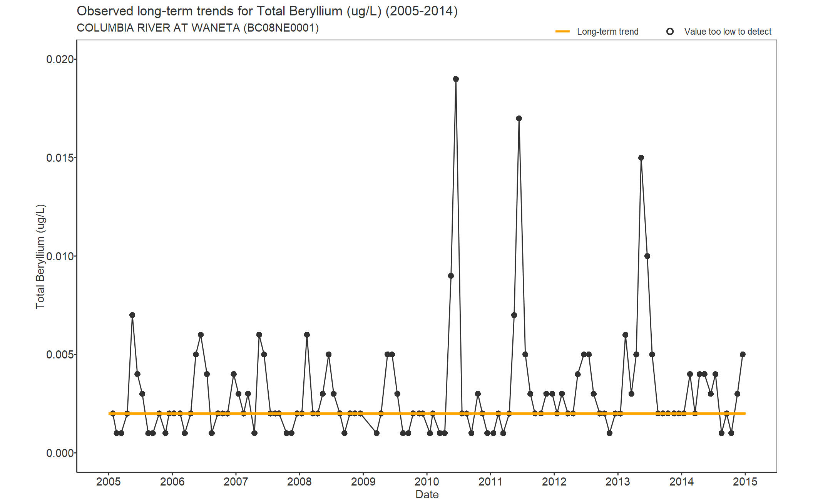This screenshot has width=813, height=504.
Task: Click the "Date" x-axis title
Action: tap(427, 494)
